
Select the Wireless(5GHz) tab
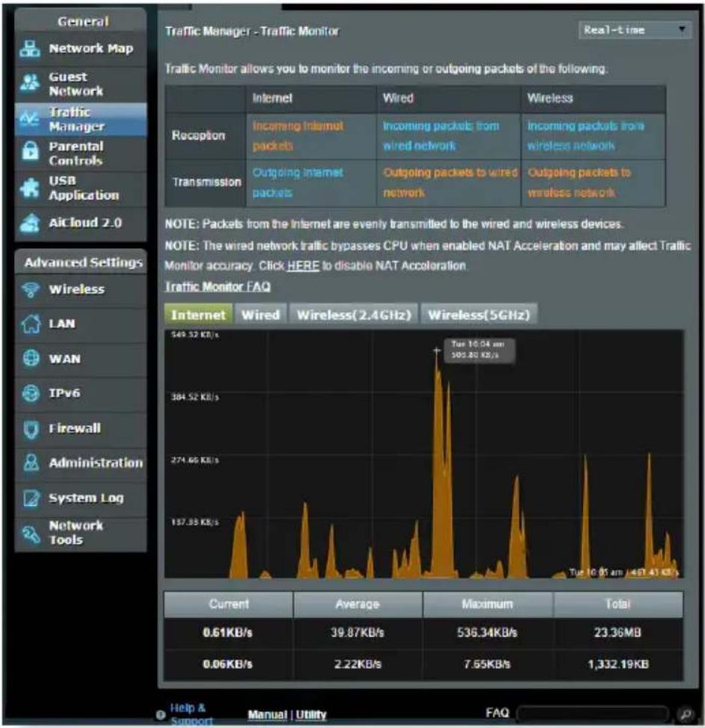(479, 315)
